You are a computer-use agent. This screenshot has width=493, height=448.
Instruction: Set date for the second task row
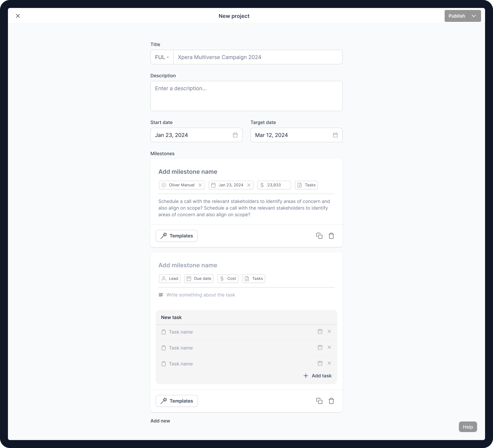(320, 347)
